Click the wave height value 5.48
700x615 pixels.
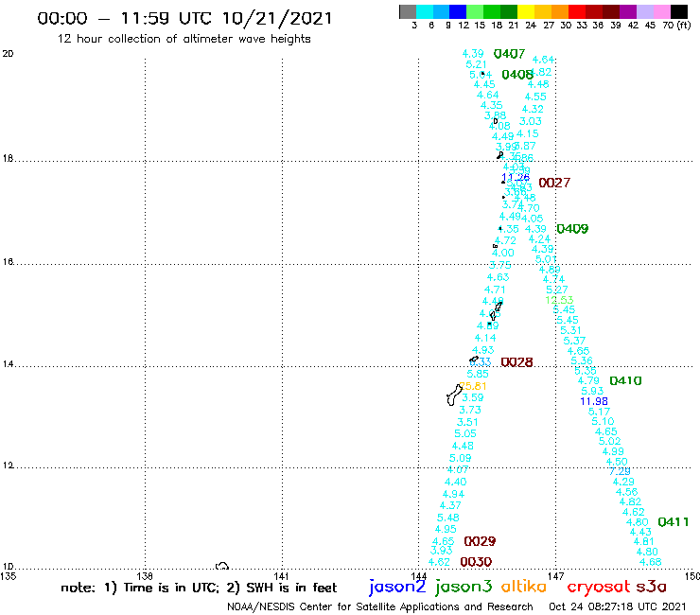tap(448, 518)
